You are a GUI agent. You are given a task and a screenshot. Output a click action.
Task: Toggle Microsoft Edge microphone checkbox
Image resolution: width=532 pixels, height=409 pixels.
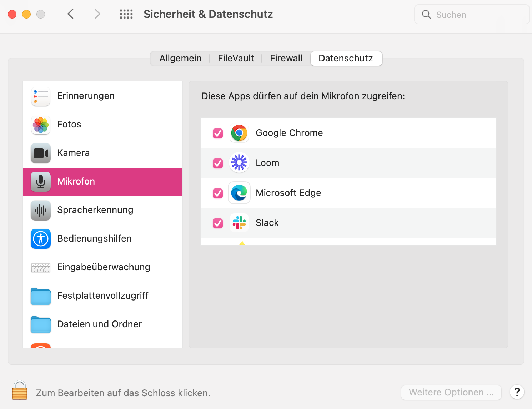tap(218, 193)
